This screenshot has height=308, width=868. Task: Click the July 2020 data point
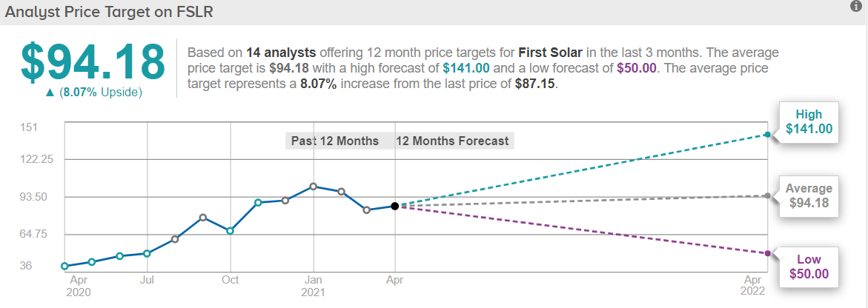point(147,253)
